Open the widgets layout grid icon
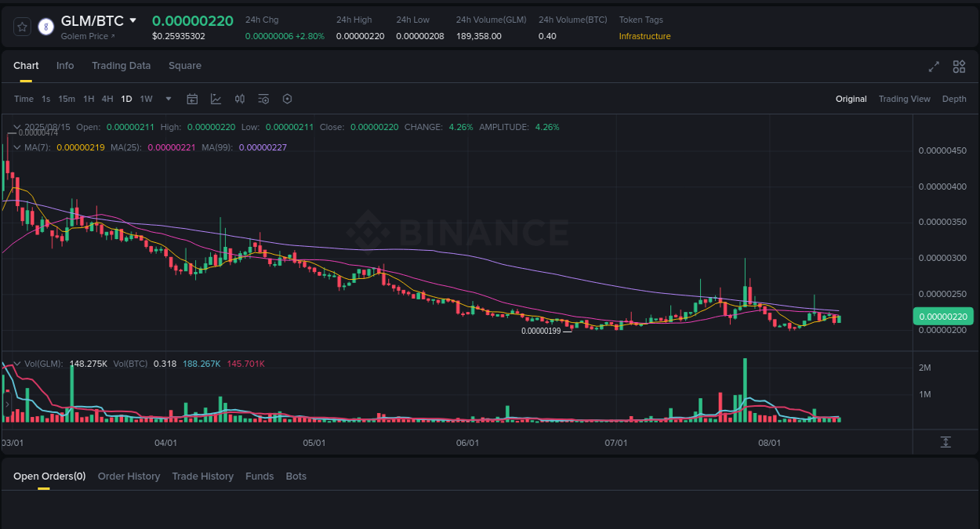This screenshot has width=980, height=529. pos(959,67)
